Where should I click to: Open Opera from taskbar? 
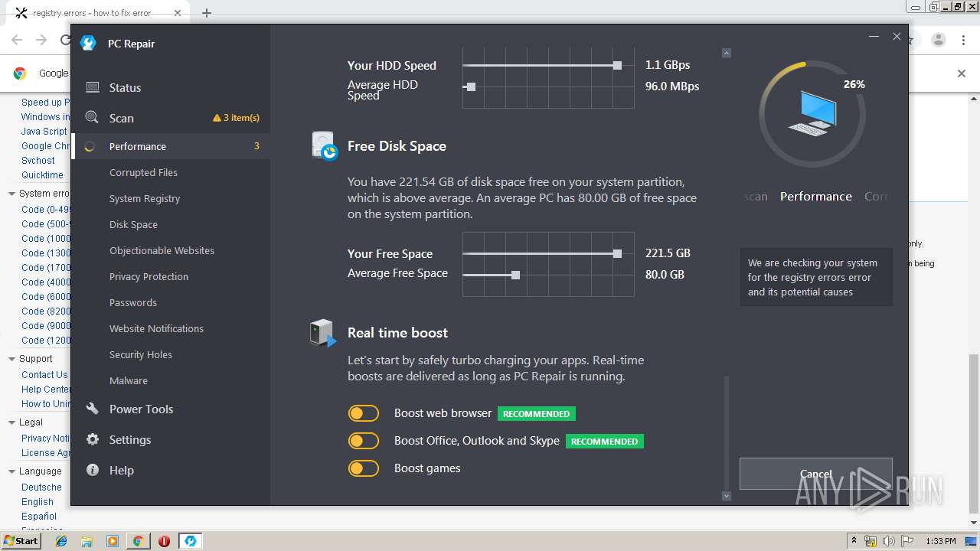tap(164, 541)
